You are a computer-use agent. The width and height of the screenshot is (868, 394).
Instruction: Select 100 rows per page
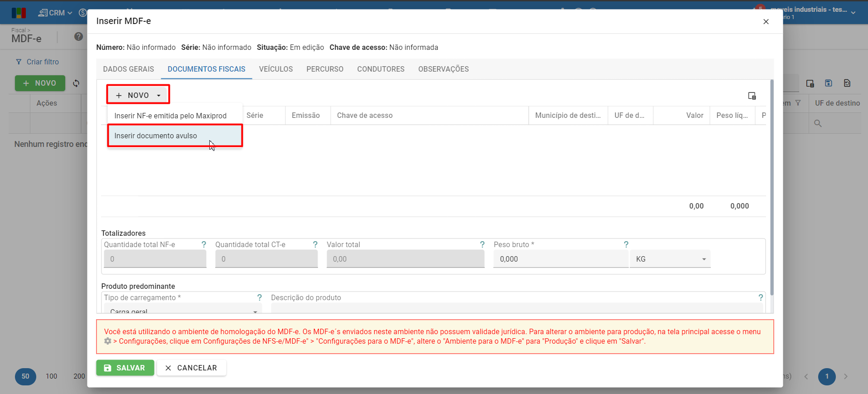pyautogui.click(x=52, y=376)
